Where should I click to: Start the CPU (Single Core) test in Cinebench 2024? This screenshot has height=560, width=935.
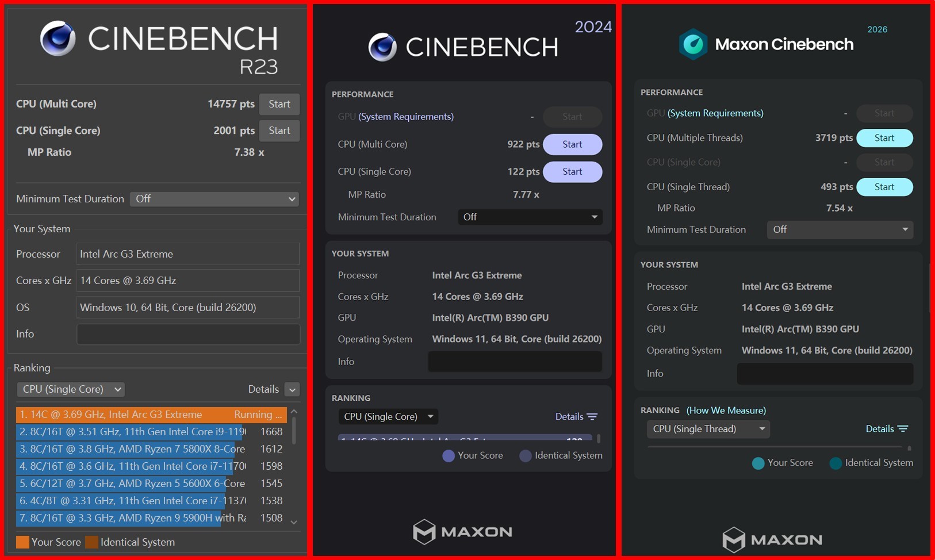coord(572,171)
